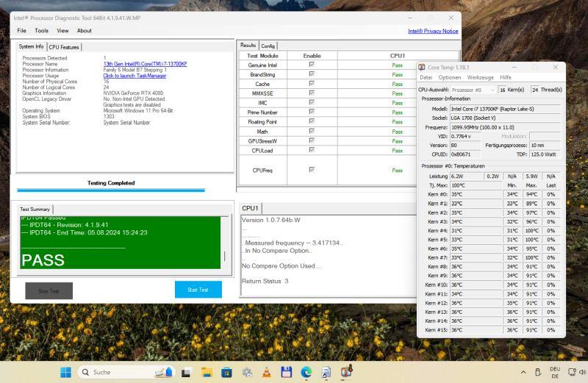
Task: Click the 'Measured frequency -- 3.417134' line
Action: 292,243
